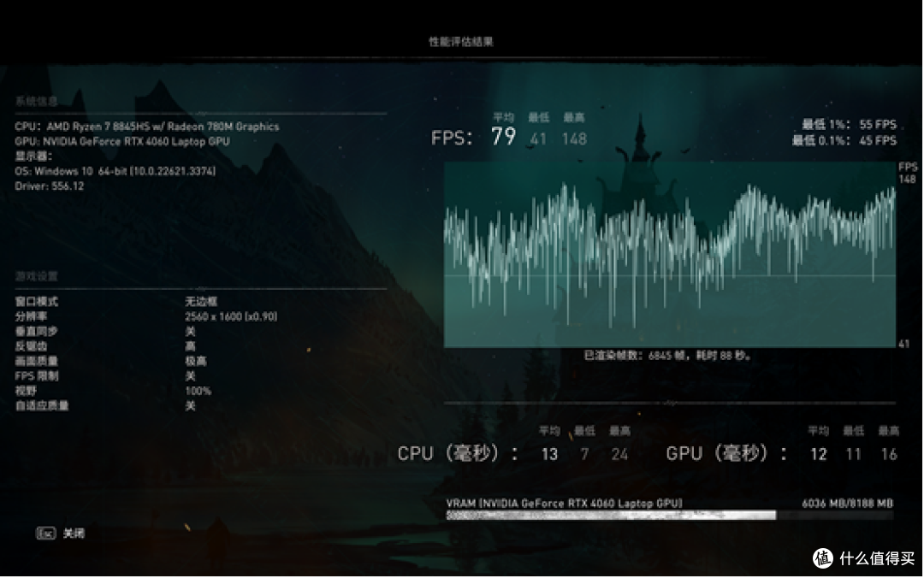Click the 窗口模式 setting label

coord(37,302)
